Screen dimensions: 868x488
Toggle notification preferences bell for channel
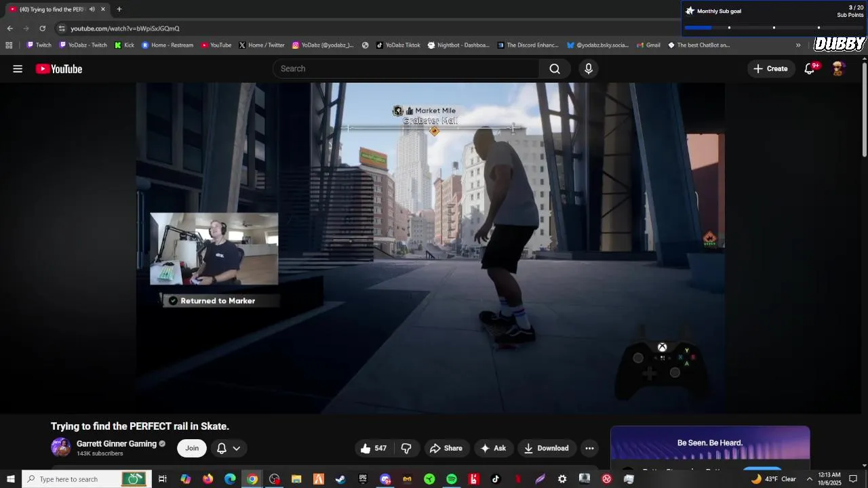tap(229, 448)
